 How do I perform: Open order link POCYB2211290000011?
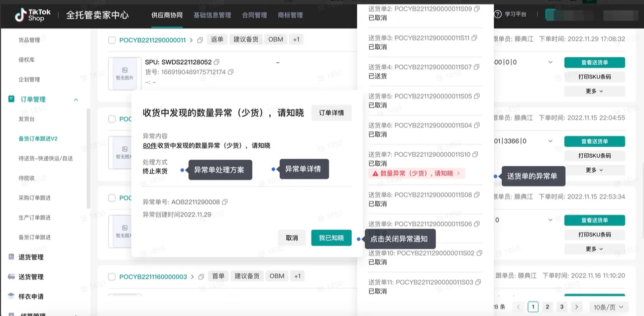pos(153,40)
